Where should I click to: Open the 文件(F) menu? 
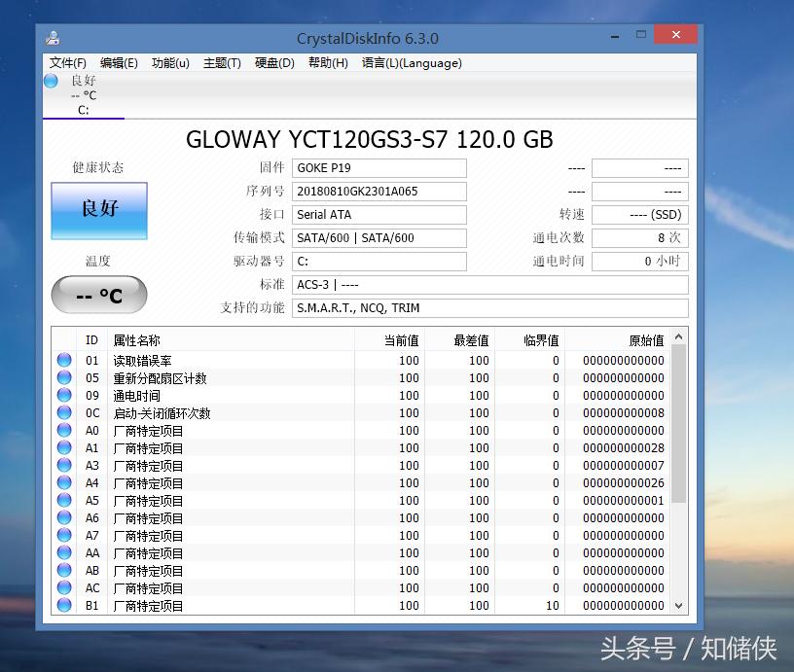(x=66, y=63)
